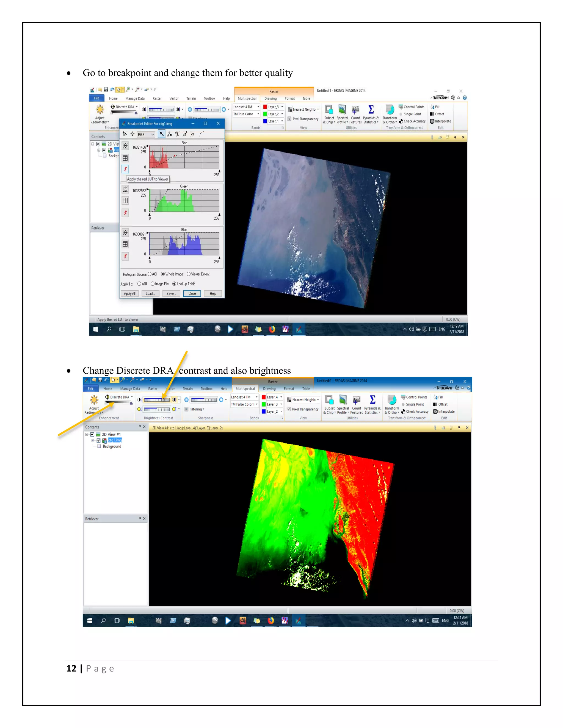Click the Blue histogram's lightning apply icon
Screen dimensions: 563x728
click(125, 256)
